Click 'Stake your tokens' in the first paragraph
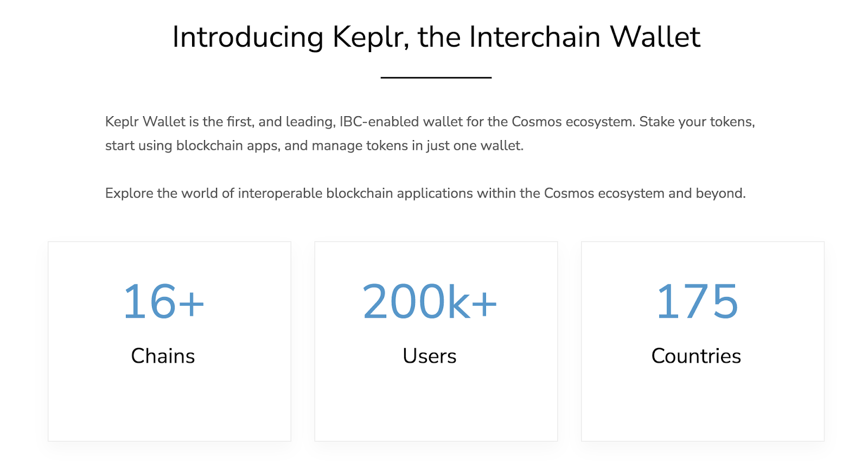 pos(696,122)
